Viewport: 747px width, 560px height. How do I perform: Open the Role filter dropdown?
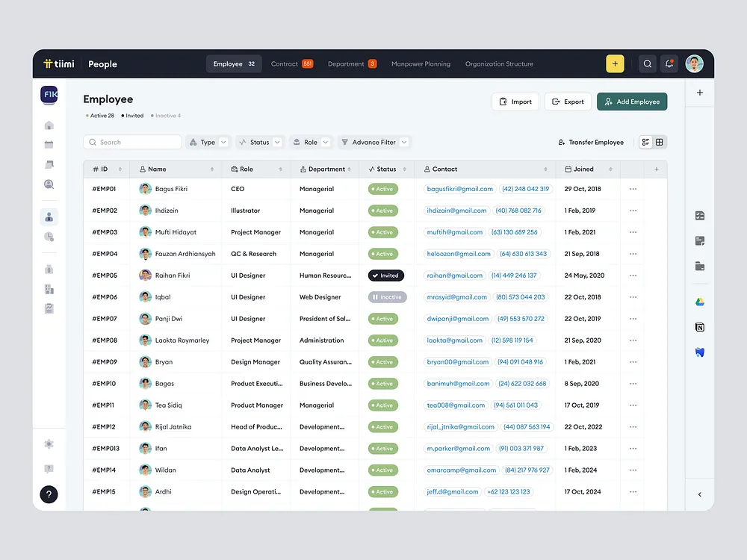311,142
